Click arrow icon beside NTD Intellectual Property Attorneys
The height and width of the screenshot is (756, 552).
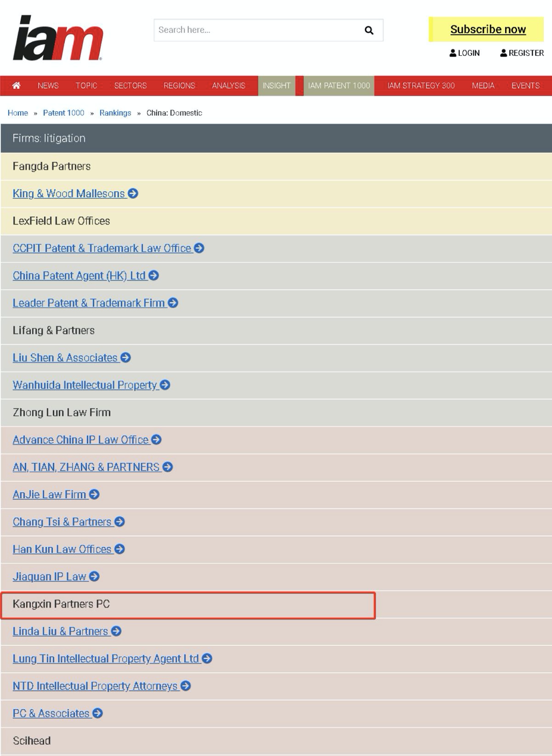(186, 686)
